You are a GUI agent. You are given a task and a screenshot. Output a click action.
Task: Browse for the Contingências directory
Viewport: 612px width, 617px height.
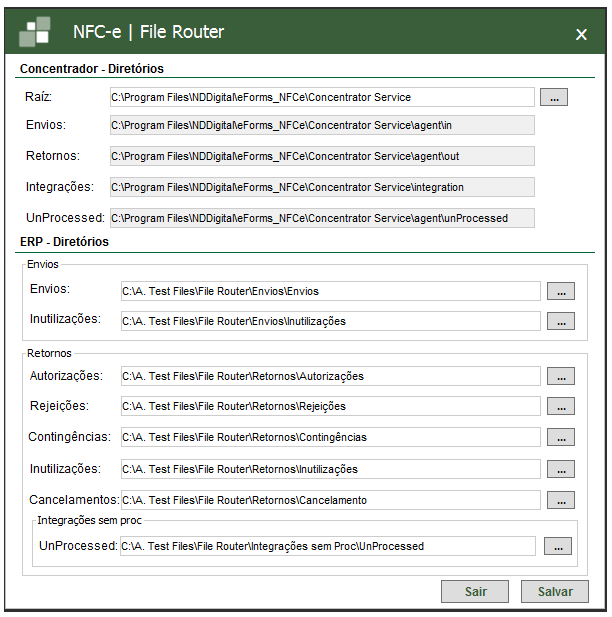coord(561,437)
